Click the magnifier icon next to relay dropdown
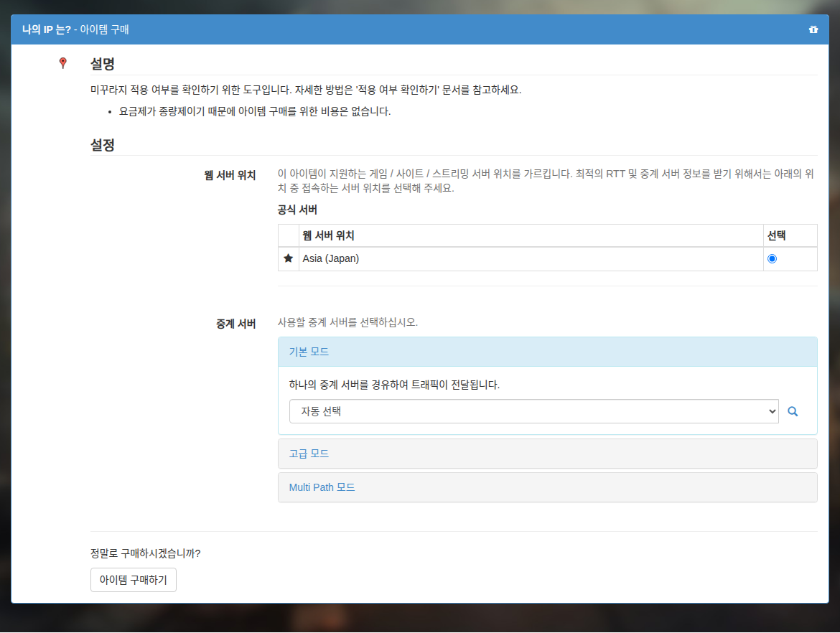 [x=793, y=411]
